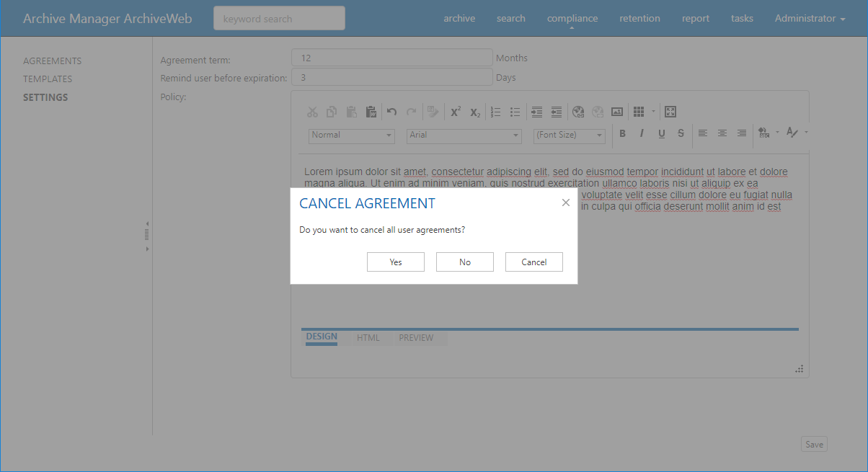Insert a bulleted list
This screenshot has width=868, height=472.
[x=515, y=112]
